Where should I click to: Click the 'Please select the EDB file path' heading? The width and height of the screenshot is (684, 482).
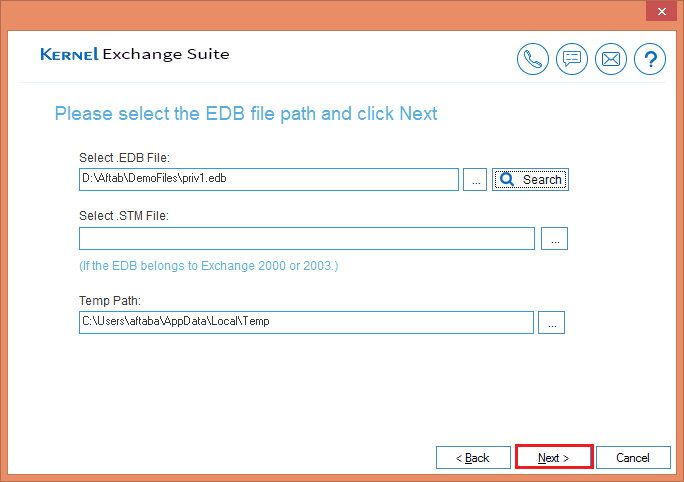[246, 114]
